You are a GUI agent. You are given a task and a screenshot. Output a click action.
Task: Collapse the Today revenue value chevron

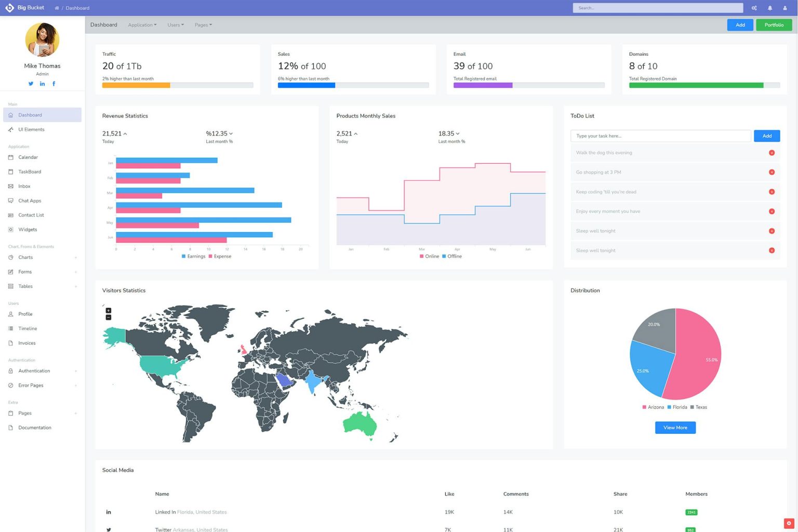coord(125,133)
